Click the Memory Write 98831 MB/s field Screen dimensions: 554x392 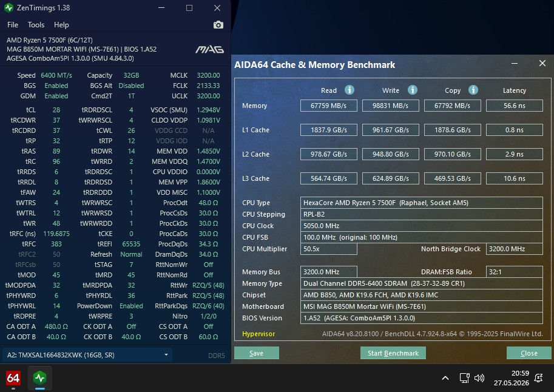click(390, 106)
